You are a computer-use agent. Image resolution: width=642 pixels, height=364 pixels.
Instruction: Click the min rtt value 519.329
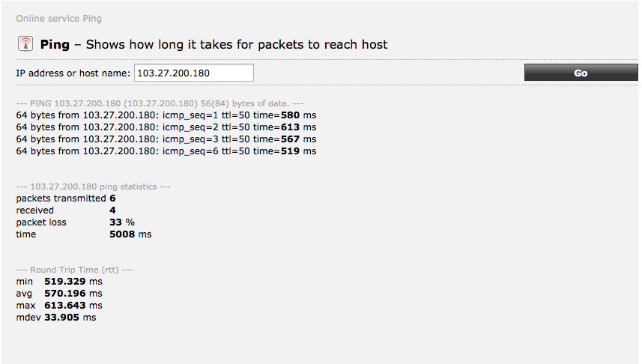66,282
